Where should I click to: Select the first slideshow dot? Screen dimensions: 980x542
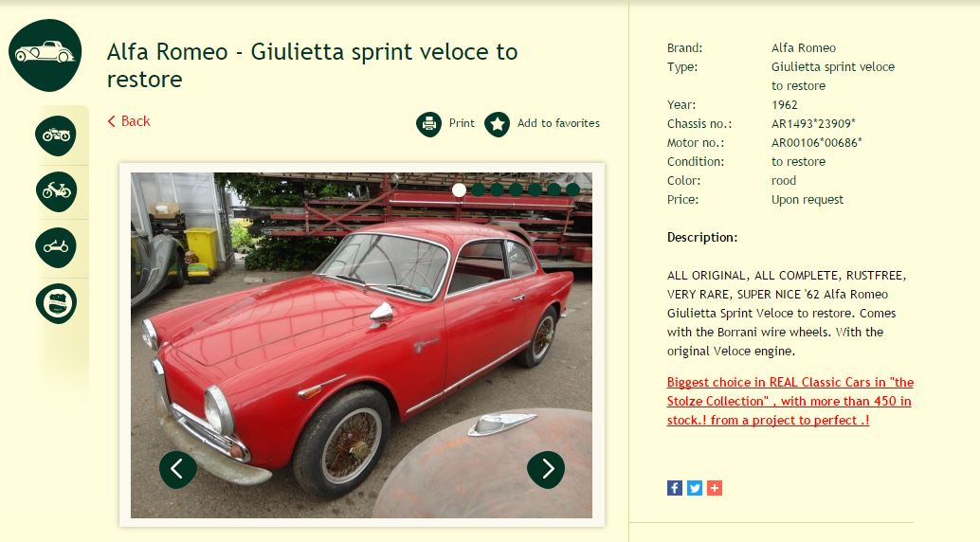click(459, 190)
